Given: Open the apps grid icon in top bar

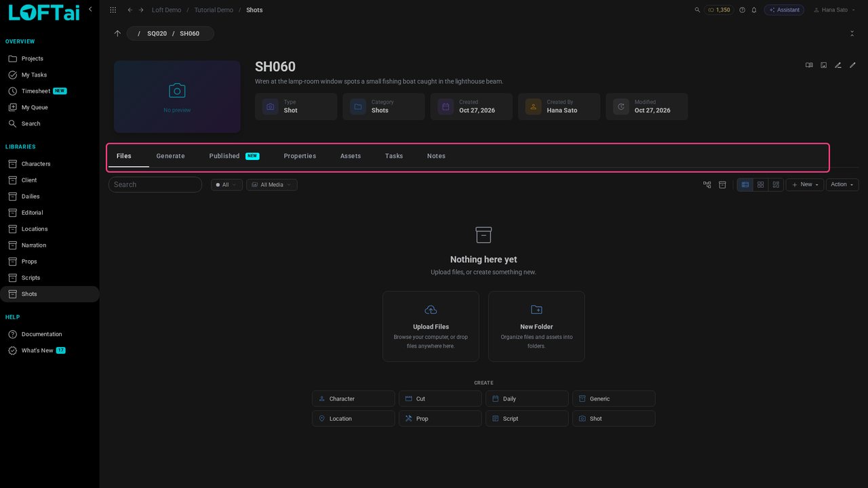Looking at the screenshot, I should [x=113, y=10].
